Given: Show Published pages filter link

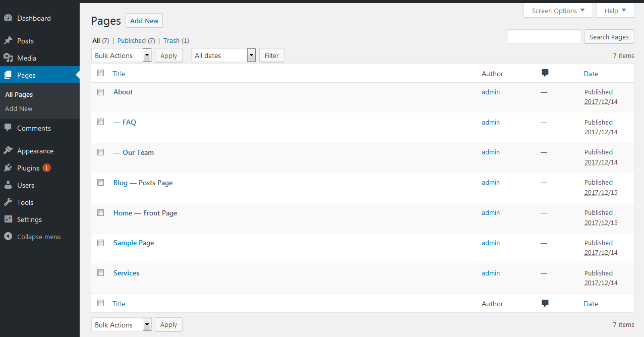Looking at the screenshot, I should click(x=132, y=40).
